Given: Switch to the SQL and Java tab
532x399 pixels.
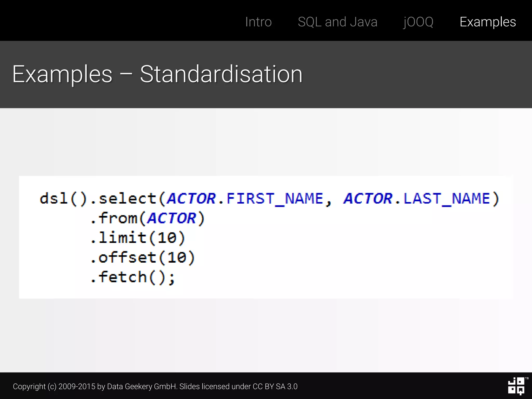Looking at the screenshot, I should pyautogui.click(x=337, y=22).
